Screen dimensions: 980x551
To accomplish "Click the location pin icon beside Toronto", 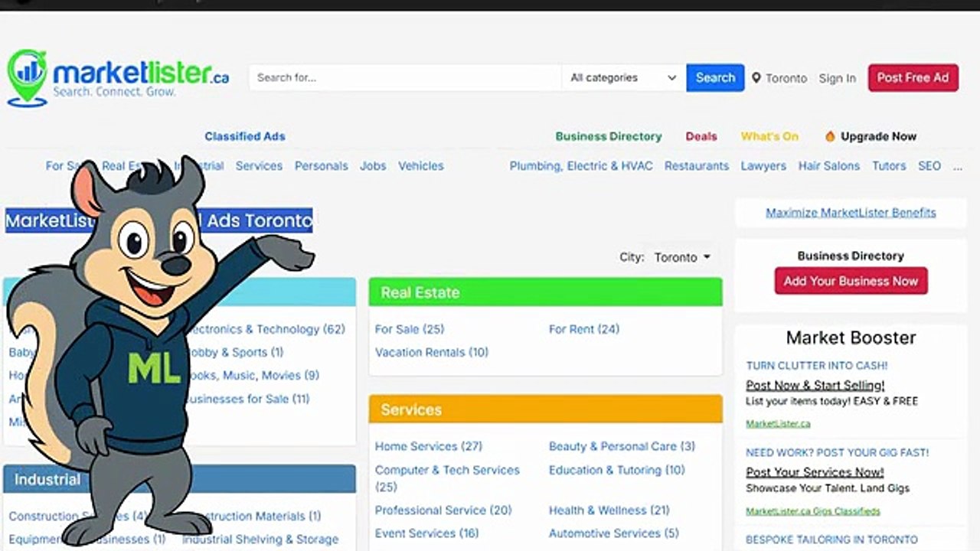I will pos(756,77).
